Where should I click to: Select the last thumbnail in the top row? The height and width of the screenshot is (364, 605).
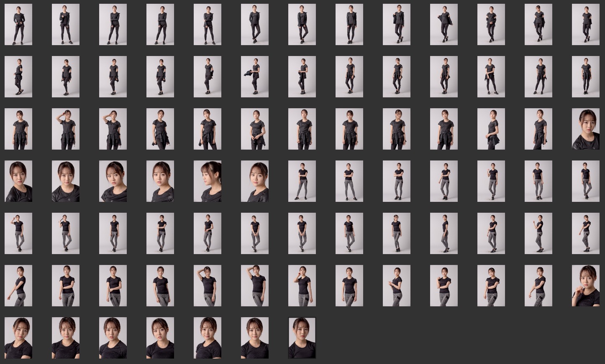(x=585, y=25)
